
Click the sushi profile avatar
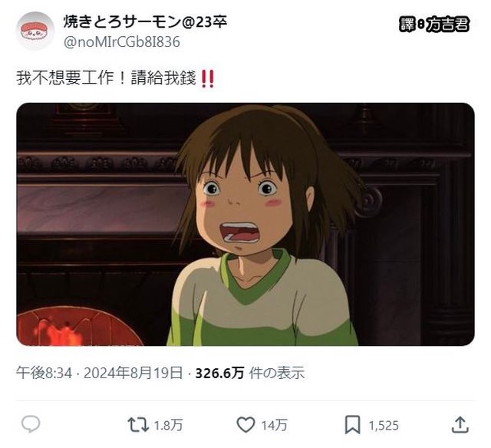(x=35, y=31)
